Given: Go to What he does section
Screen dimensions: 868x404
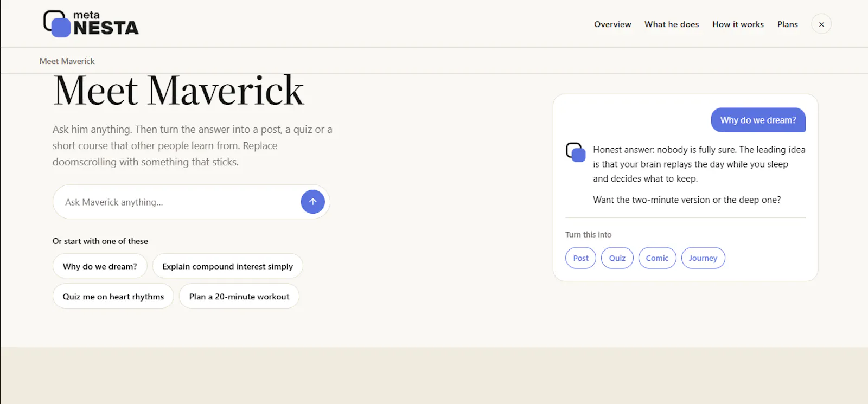Looking at the screenshot, I should click(672, 24).
